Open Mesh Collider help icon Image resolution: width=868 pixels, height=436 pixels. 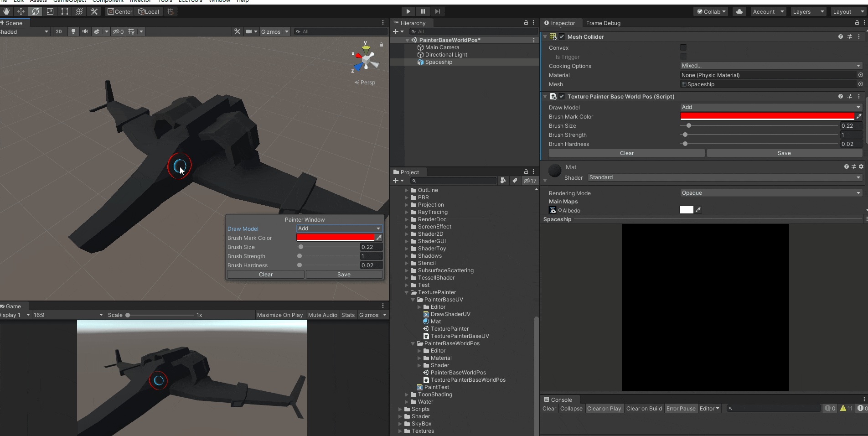coord(840,36)
